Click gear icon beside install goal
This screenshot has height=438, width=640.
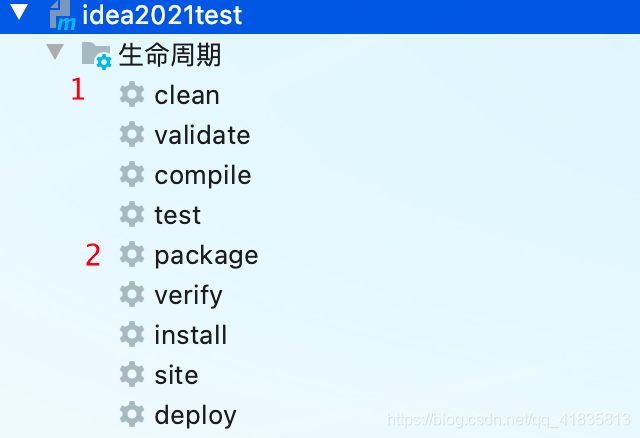pyautogui.click(x=132, y=335)
